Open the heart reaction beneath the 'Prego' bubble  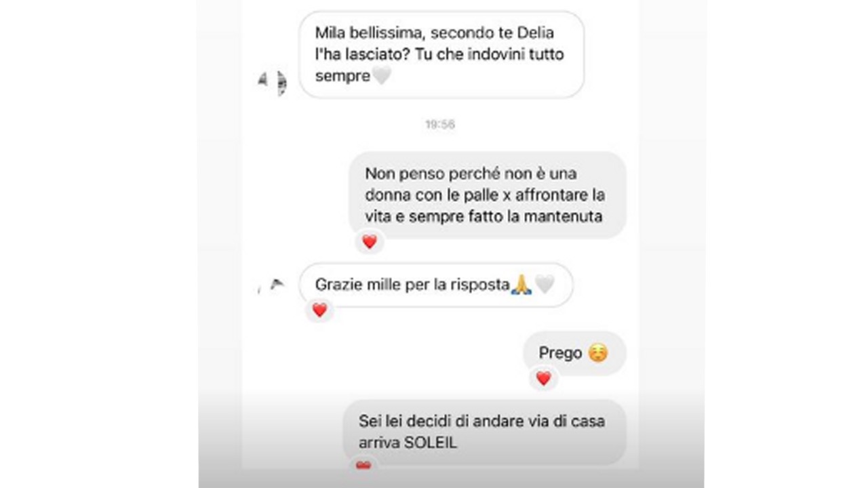coord(543,378)
